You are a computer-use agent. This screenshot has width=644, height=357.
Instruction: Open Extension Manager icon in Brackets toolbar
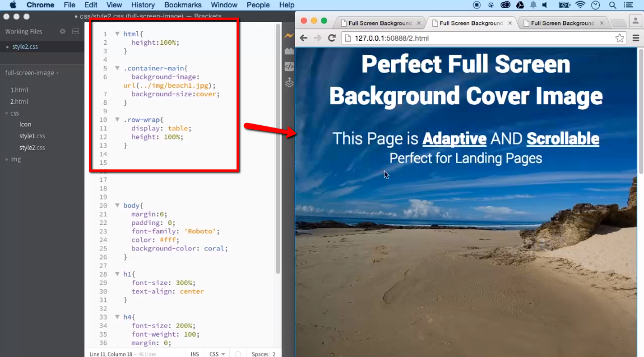point(289,51)
